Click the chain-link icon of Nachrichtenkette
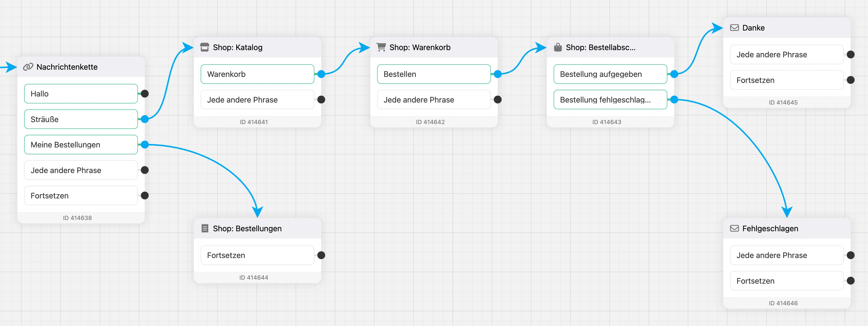Viewport: 868px width, 326px height. 28,67
